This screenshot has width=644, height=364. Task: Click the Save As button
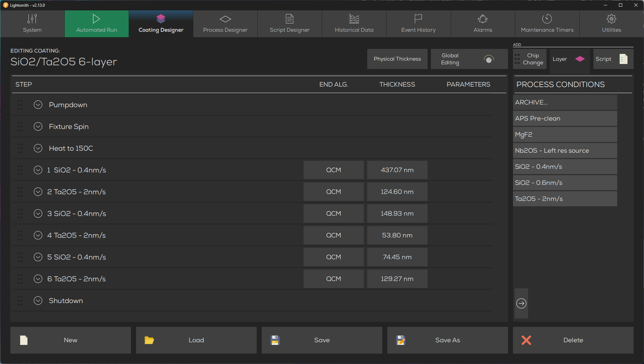pos(447,340)
